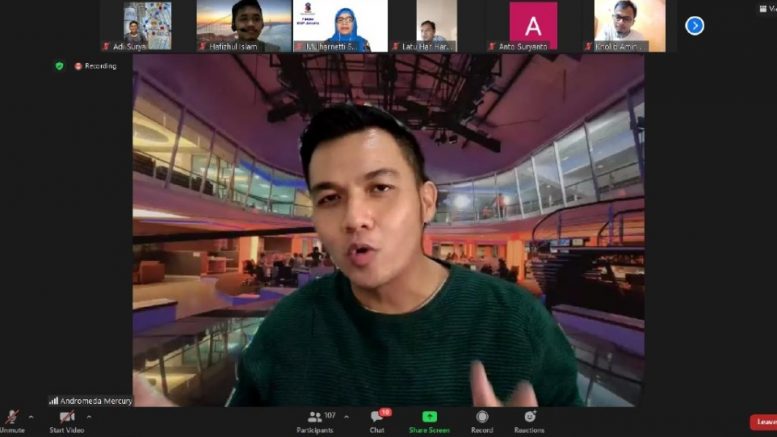Viewport: 777px width, 437px height.
Task: Click the Andromeda Mercury name label
Action: (x=91, y=401)
